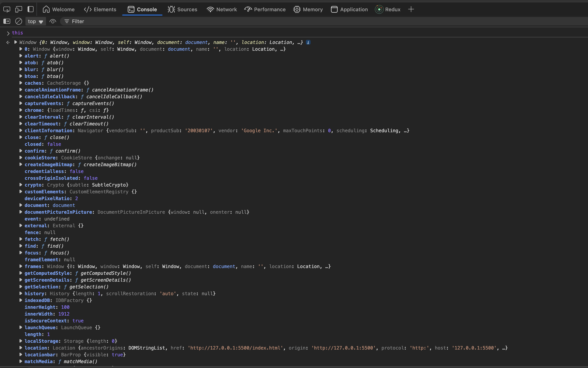
Task: Expand the caches CacheStorage entry
Action: pyautogui.click(x=21, y=83)
